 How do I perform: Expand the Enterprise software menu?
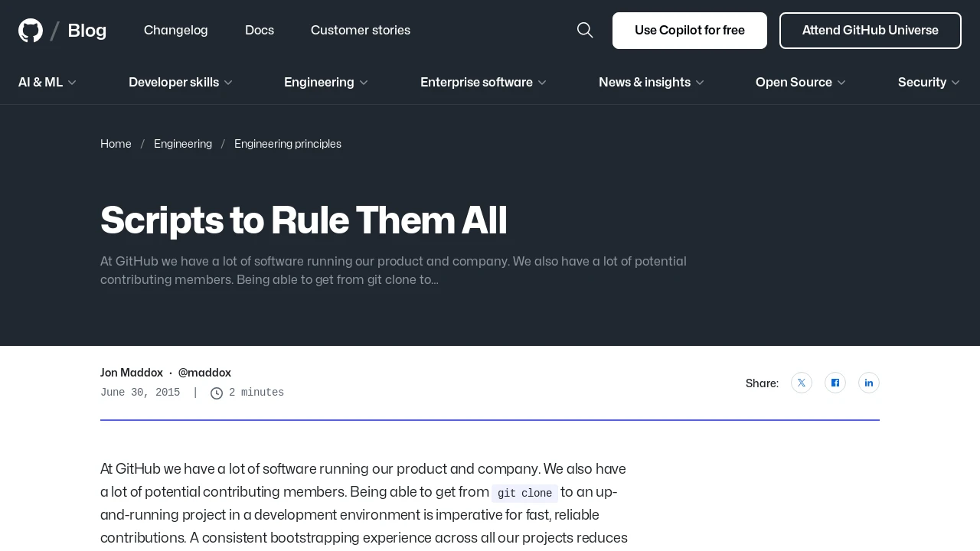tap(483, 82)
